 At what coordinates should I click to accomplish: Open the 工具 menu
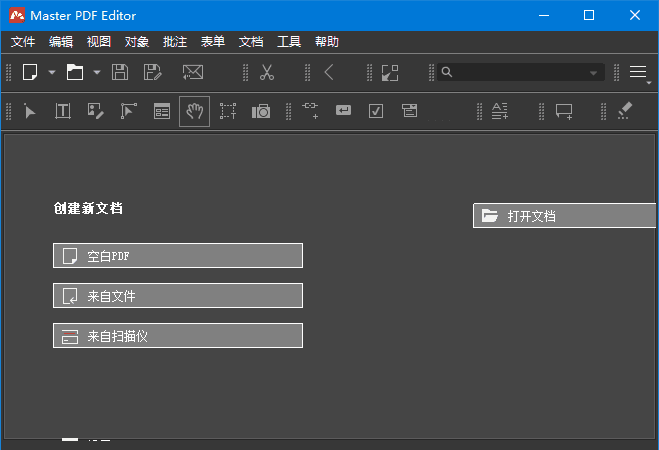(x=289, y=42)
